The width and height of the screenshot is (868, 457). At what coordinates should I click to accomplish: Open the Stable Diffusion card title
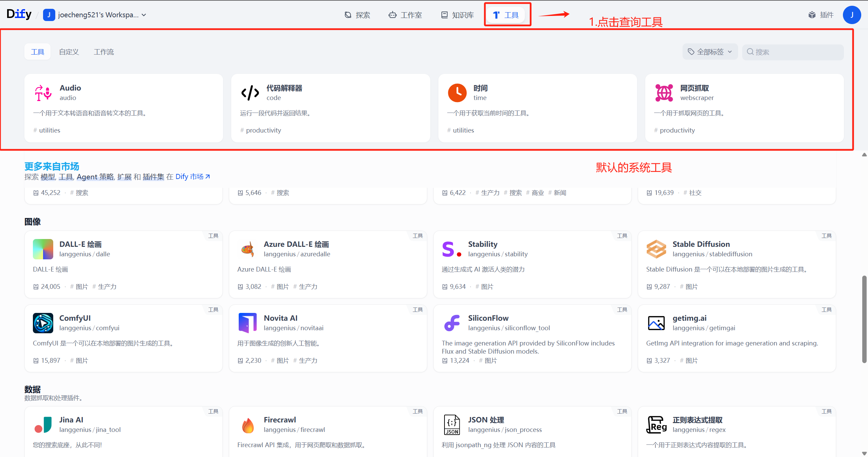point(701,244)
